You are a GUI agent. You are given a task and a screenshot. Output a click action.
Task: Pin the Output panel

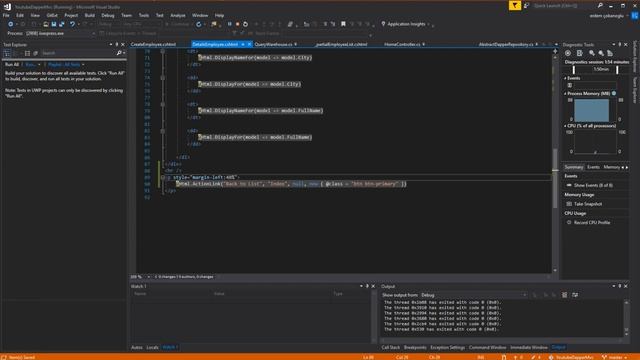[620, 286]
